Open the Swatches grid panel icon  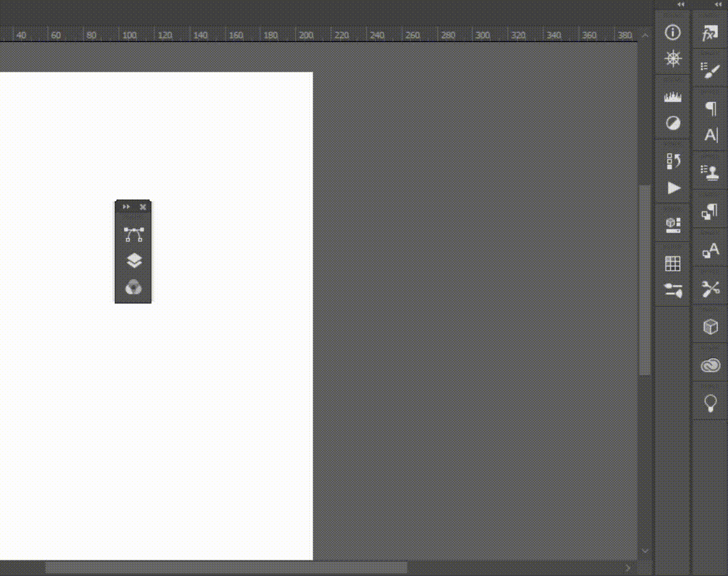tap(673, 264)
